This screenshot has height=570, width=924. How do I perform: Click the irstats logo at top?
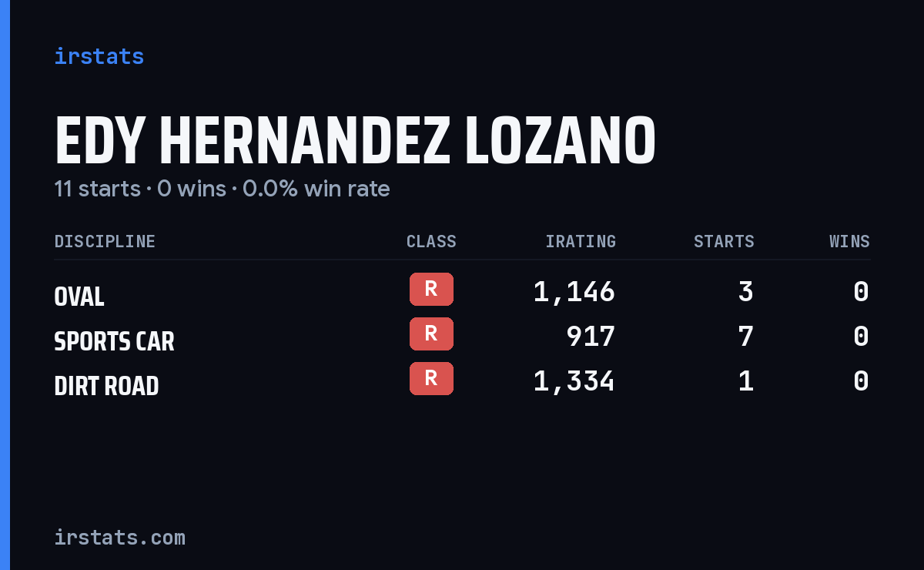point(99,56)
